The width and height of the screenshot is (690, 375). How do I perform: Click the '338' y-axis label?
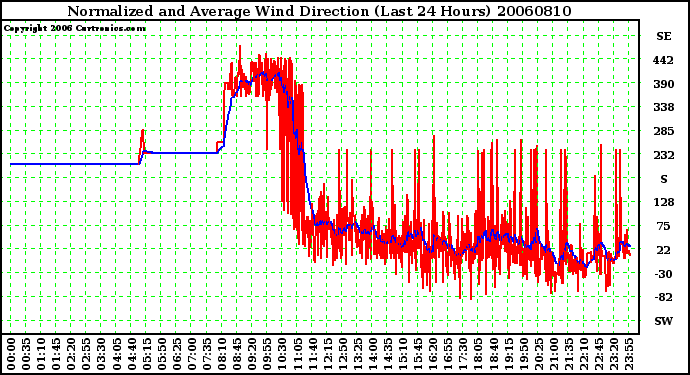click(663, 107)
